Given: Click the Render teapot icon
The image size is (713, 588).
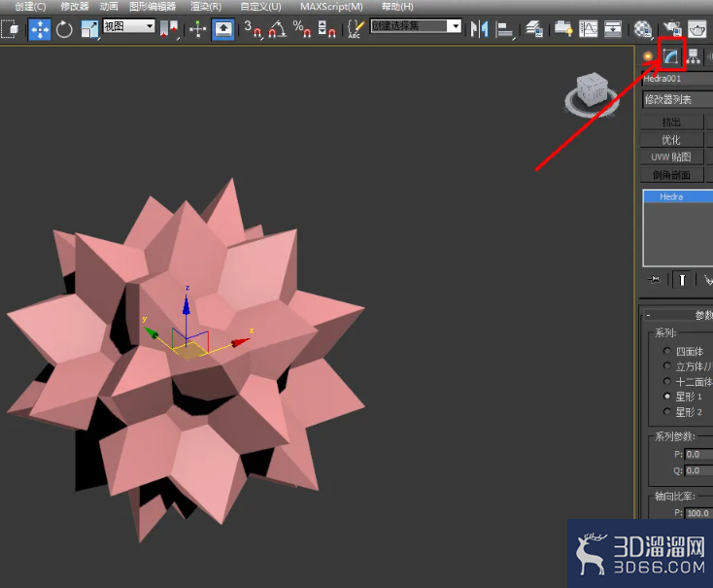Looking at the screenshot, I should [x=697, y=29].
